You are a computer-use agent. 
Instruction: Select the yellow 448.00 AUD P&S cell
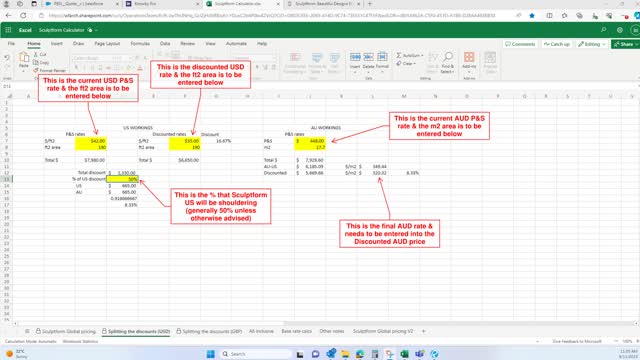point(310,141)
